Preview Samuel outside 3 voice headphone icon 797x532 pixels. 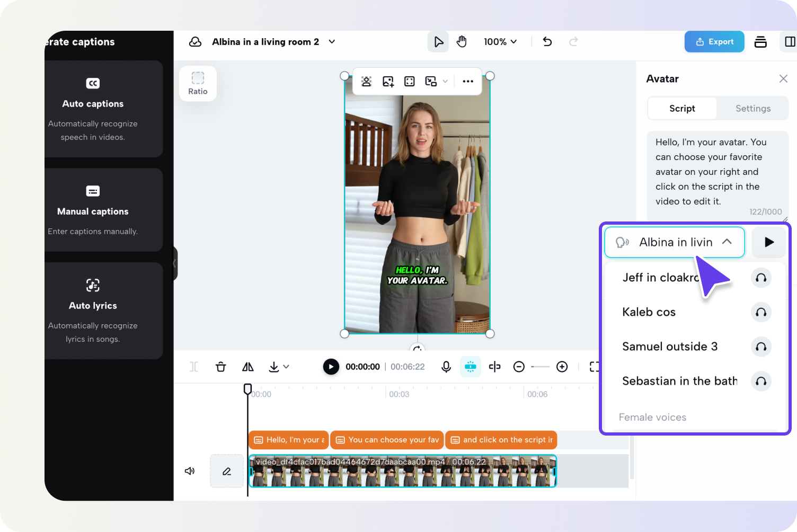pyautogui.click(x=761, y=347)
